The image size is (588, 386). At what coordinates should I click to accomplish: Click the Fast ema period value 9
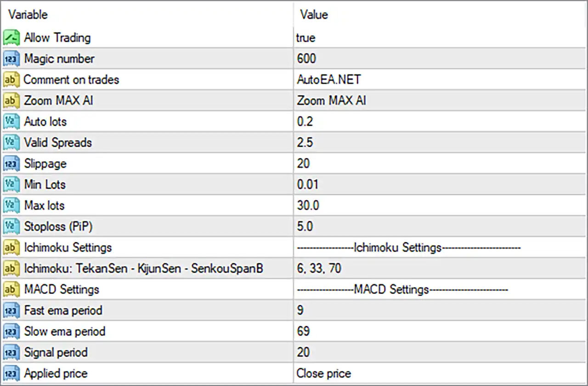coord(300,311)
